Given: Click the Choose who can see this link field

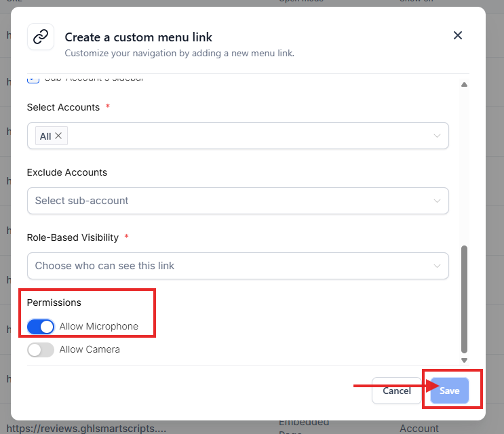Looking at the screenshot, I should 238,266.
